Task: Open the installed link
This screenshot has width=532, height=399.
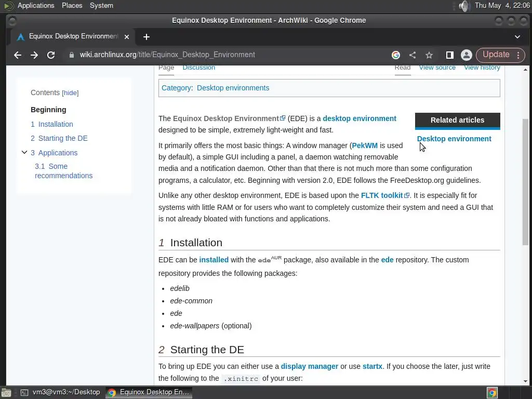Action: 214,260
